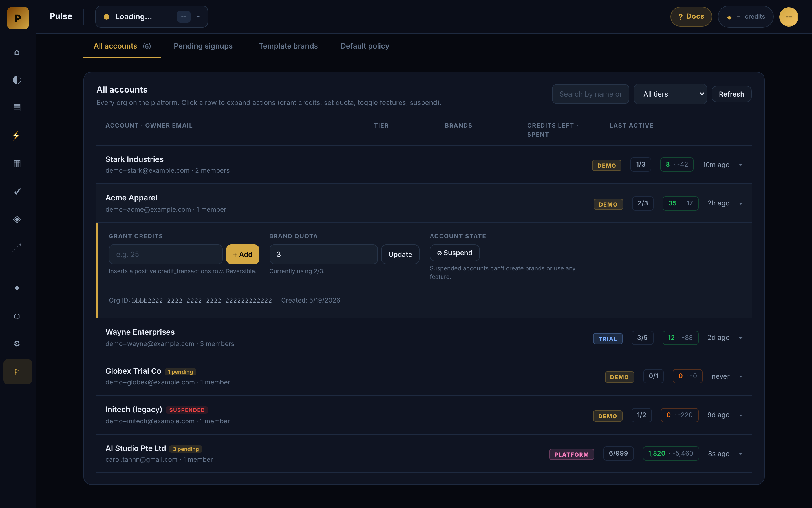Screen dimensions: 812x508
Task: Click the DEMO badge in Stark Industries row
Action: [x=607, y=165]
